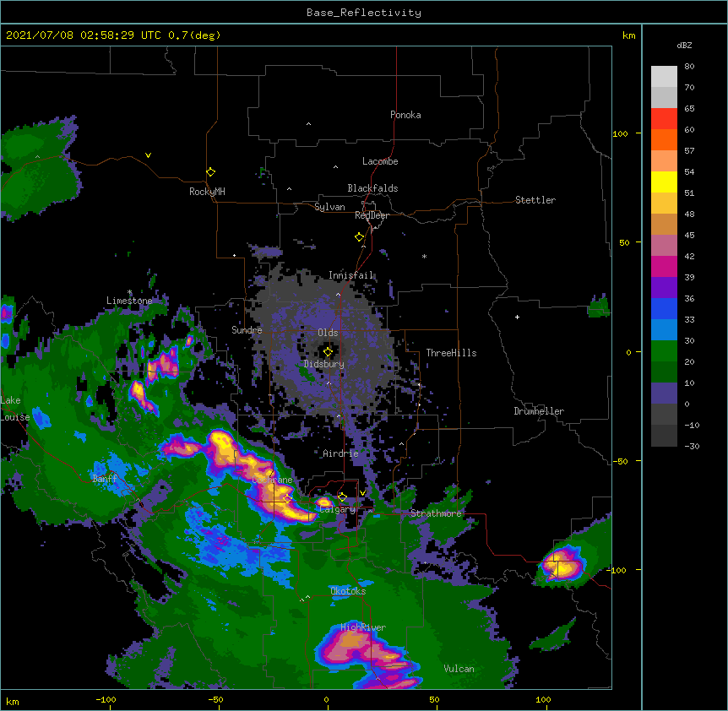Click the yellow station marker south of RedDeer

tap(359, 237)
